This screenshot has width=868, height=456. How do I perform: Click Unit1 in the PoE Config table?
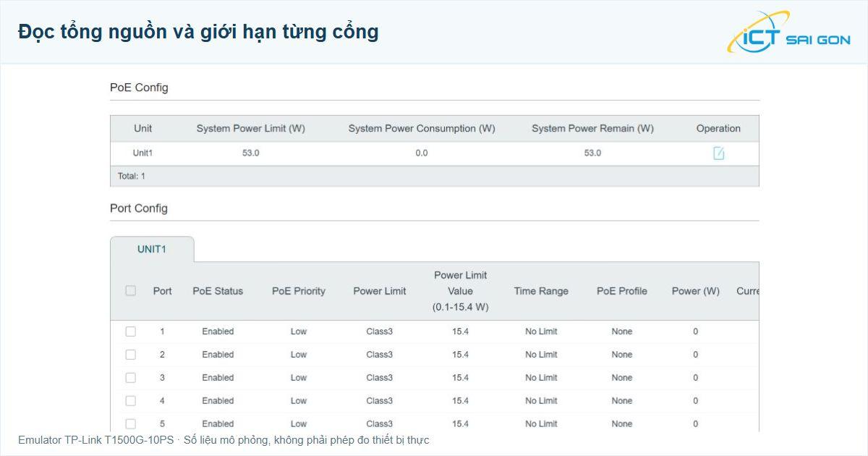[x=142, y=153]
